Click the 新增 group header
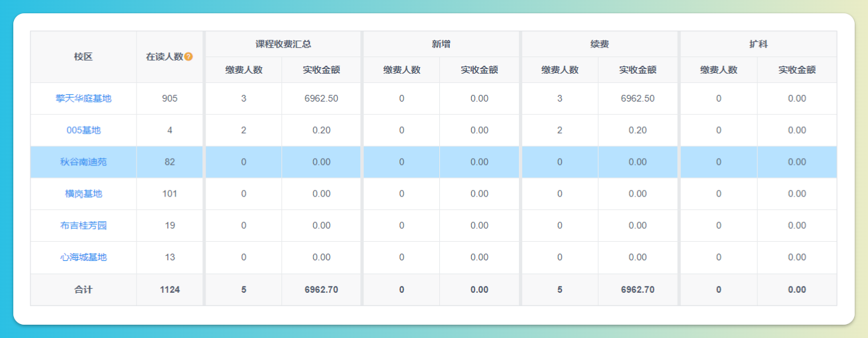The width and height of the screenshot is (868, 338). point(441,44)
